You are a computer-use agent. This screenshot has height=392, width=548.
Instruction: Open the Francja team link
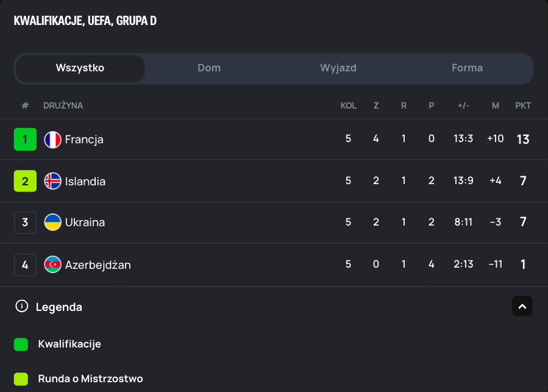(84, 140)
